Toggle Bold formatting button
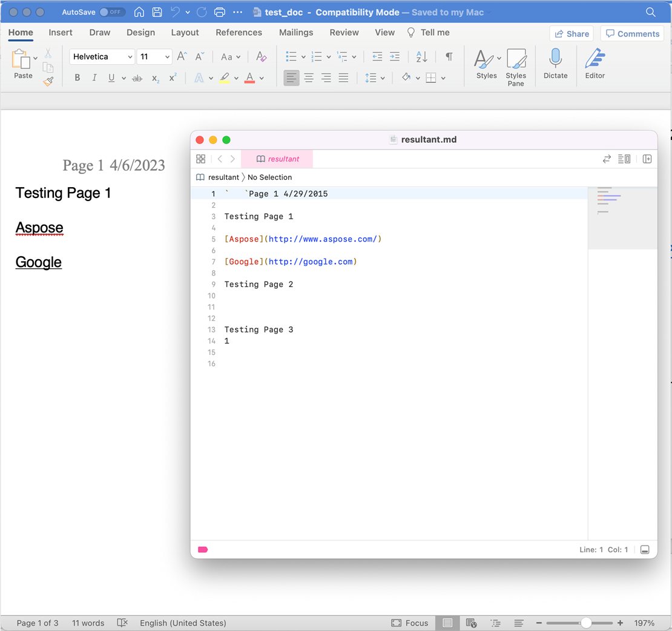This screenshot has height=631, width=672. 77,78
